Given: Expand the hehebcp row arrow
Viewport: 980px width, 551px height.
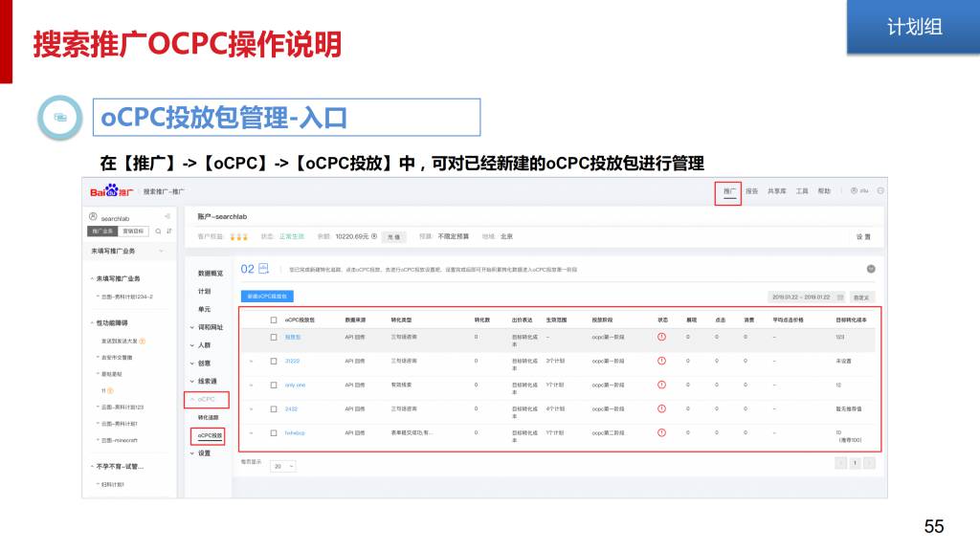Looking at the screenshot, I should tap(252, 433).
